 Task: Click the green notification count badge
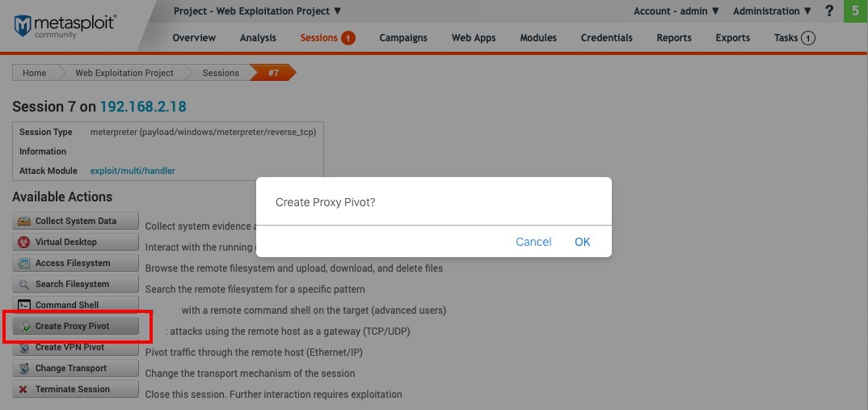[855, 11]
